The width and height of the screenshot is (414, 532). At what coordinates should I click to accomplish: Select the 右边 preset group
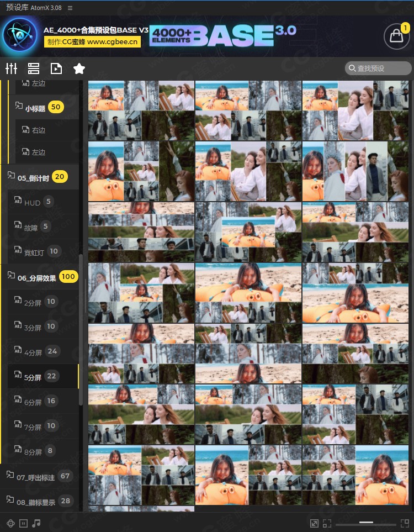pos(47,130)
